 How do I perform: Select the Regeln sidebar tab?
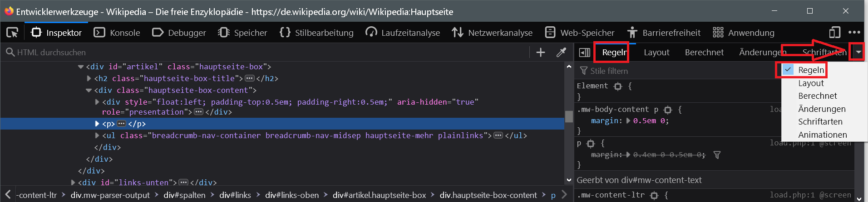point(614,53)
